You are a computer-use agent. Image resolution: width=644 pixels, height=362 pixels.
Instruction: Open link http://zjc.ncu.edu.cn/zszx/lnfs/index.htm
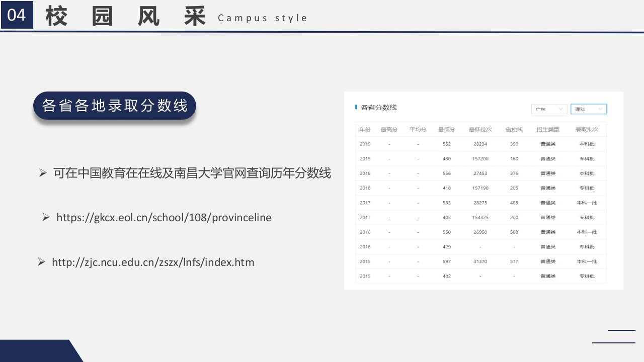pos(152,262)
